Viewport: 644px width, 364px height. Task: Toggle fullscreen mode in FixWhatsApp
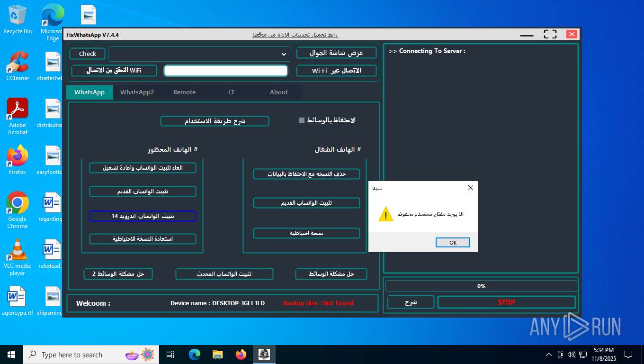[x=550, y=34]
